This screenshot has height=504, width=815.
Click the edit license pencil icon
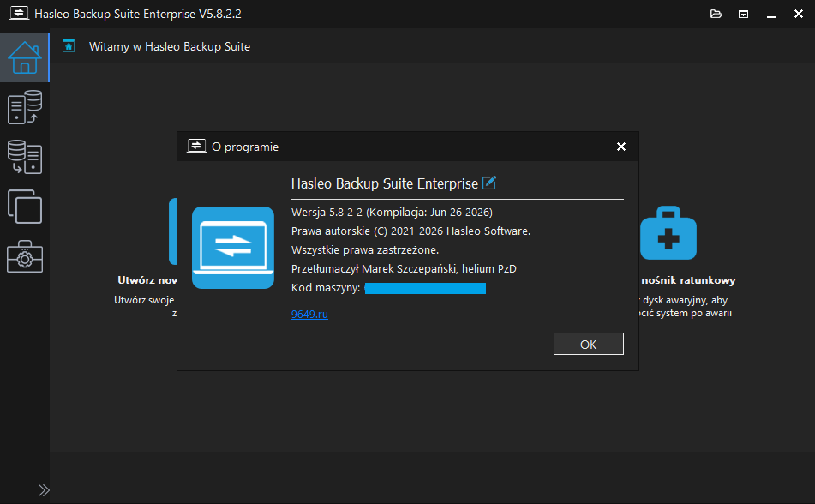click(489, 183)
